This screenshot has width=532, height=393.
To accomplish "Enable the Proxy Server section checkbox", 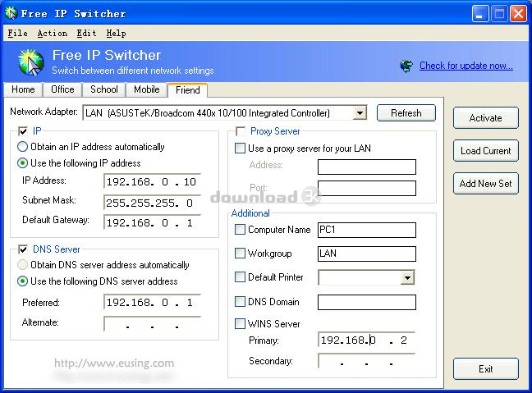I will point(241,131).
